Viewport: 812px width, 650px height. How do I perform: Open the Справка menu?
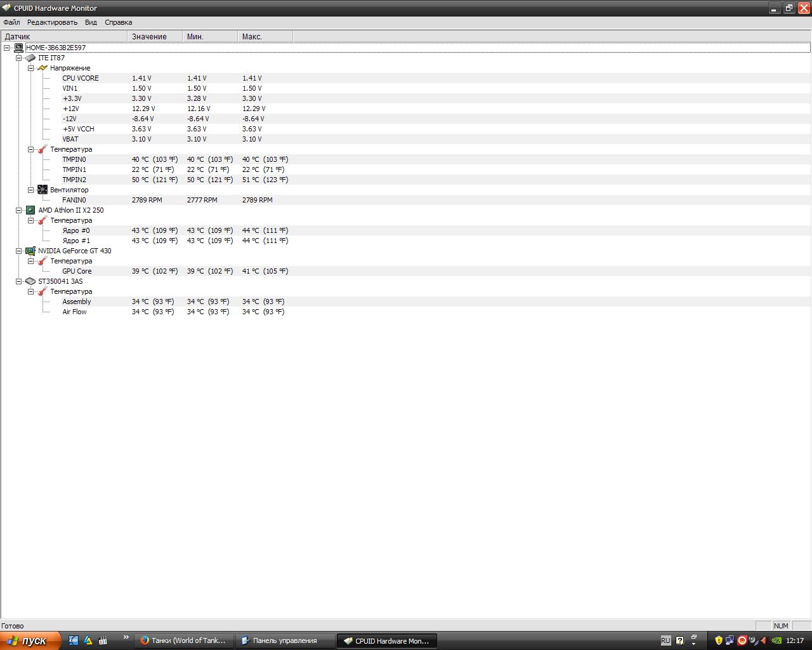118,22
